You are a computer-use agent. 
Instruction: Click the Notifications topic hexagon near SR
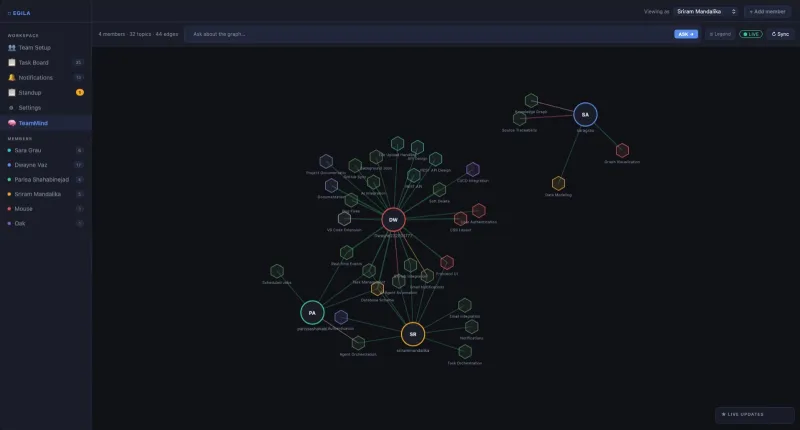click(x=471, y=326)
